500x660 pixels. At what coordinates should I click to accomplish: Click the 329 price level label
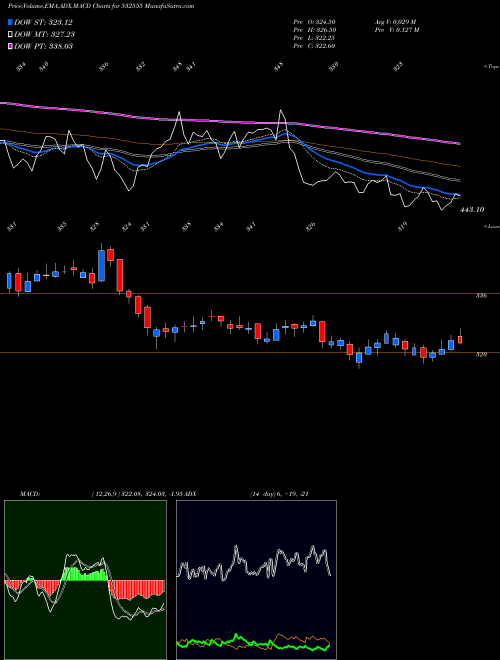481,355
